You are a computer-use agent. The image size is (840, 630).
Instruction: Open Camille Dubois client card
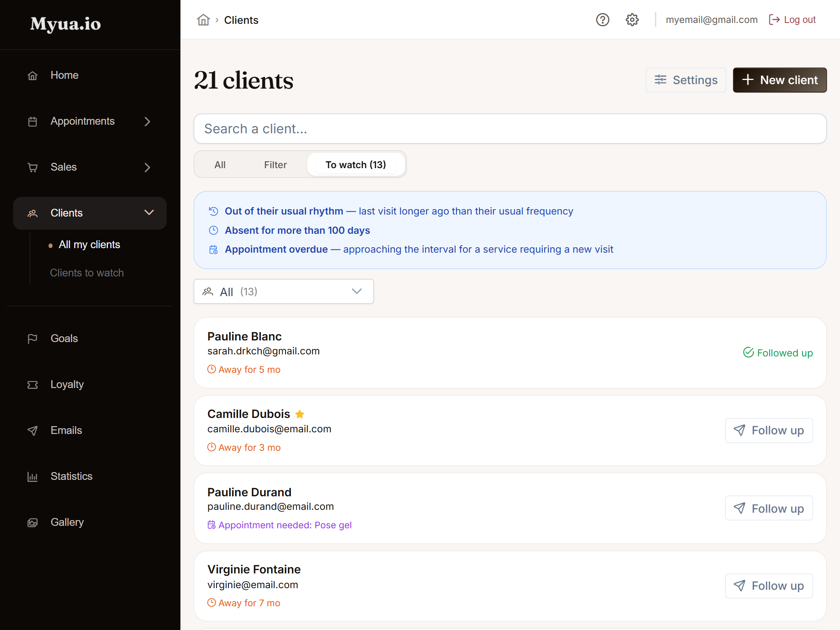(510, 431)
